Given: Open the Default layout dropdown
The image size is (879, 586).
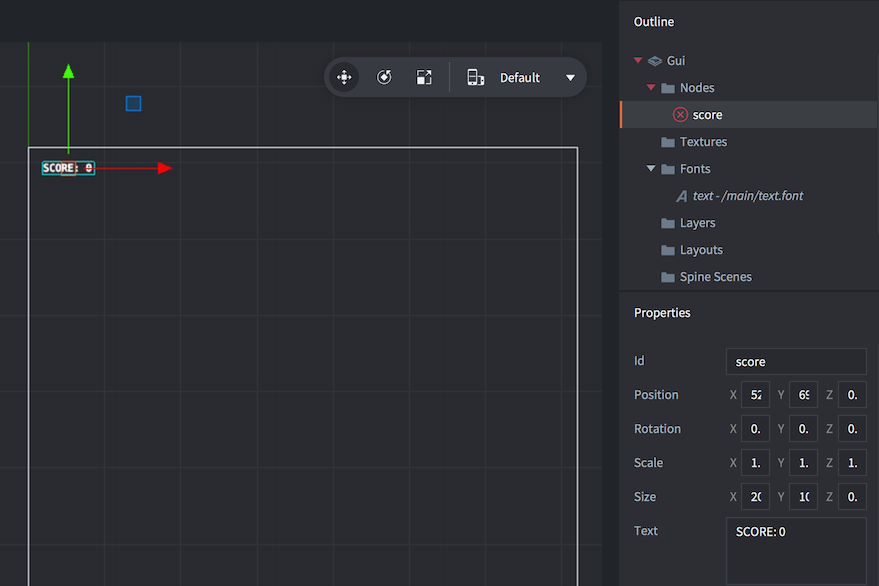Looking at the screenshot, I should pyautogui.click(x=570, y=78).
